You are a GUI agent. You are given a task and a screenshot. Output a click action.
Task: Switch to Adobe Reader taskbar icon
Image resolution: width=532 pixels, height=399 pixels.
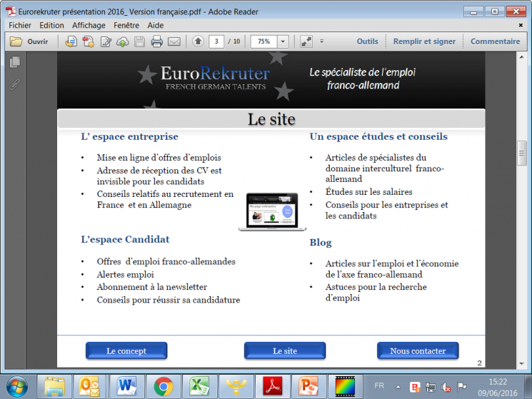click(273, 387)
